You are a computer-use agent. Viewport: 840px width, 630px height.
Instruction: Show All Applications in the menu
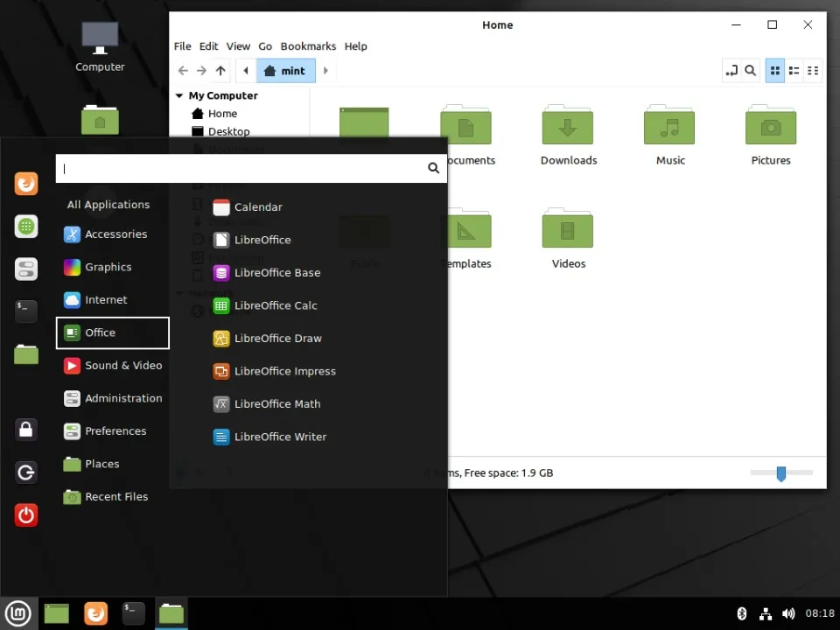(x=108, y=204)
